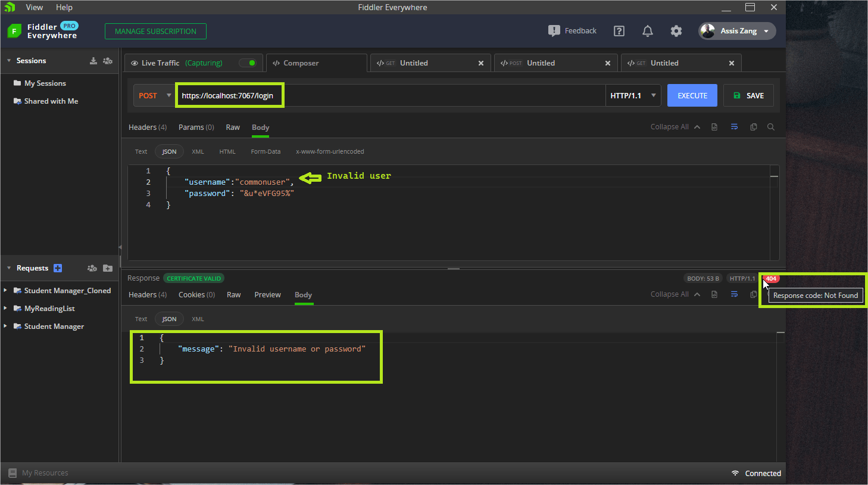Select Text format for response body

click(141, 319)
